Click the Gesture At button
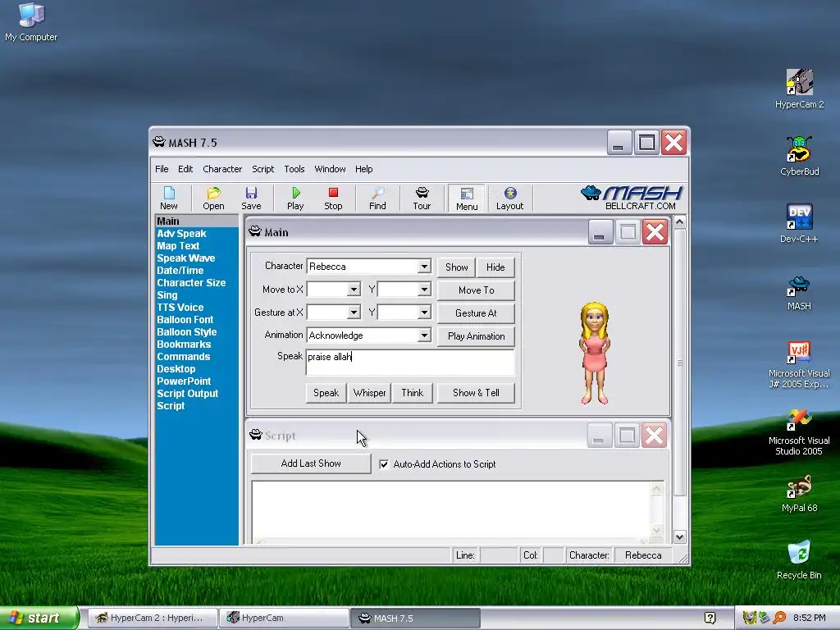The width and height of the screenshot is (840, 630). click(x=477, y=313)
